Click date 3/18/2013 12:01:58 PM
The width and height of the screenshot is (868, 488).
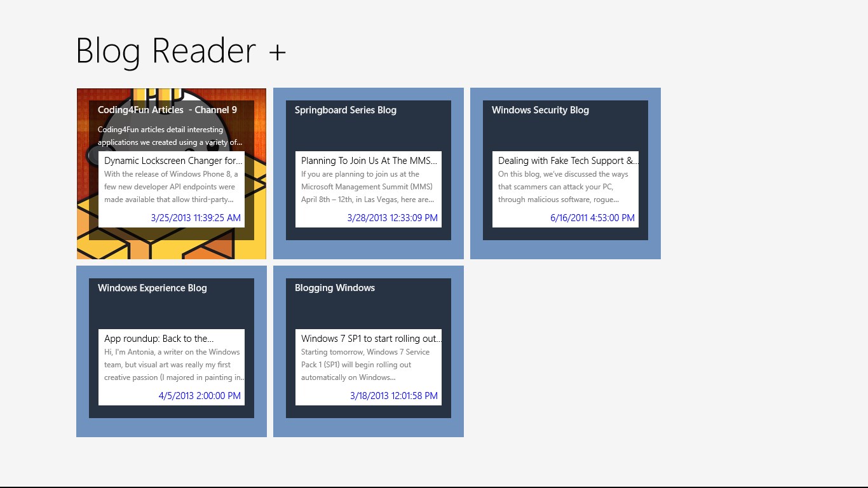point(394,396)
